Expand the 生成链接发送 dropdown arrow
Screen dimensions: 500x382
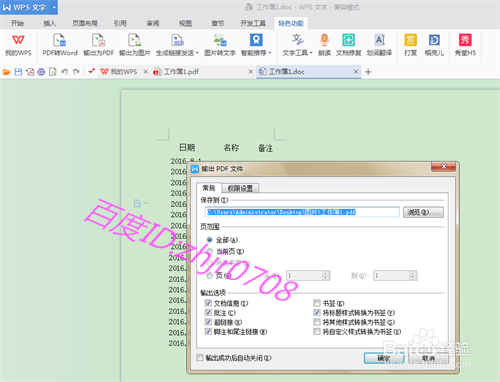pos(197,53)
